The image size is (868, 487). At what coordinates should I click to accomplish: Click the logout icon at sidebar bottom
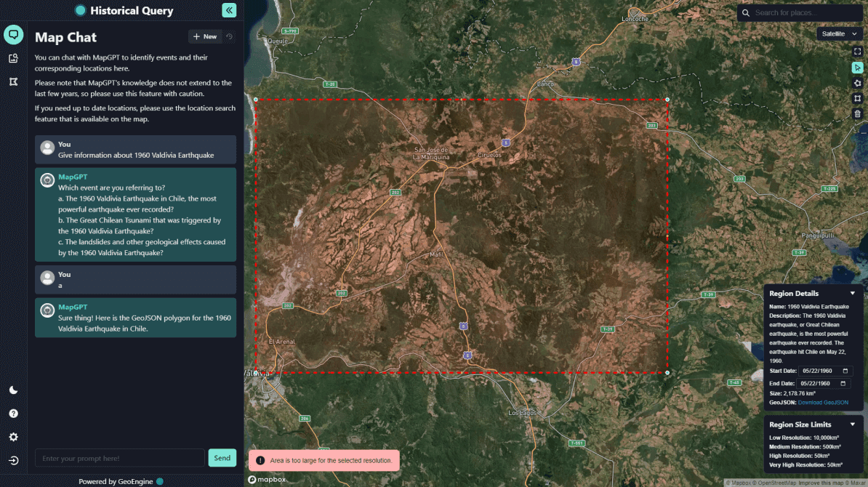13,460
